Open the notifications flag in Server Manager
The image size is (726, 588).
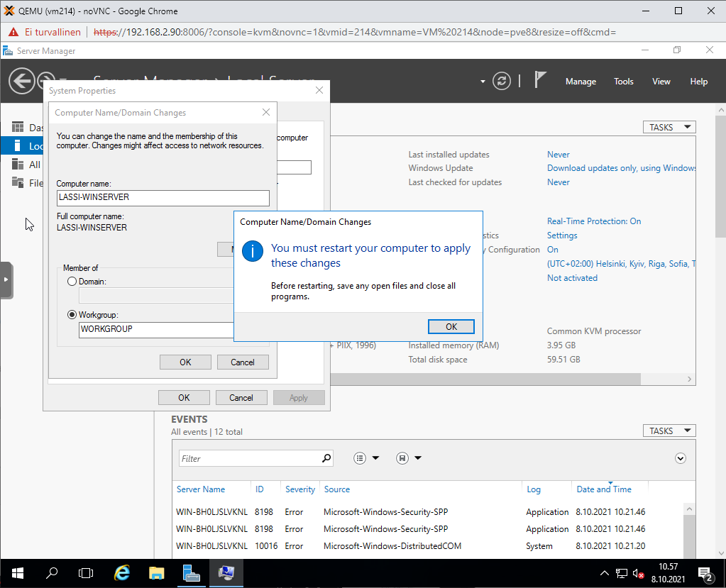click(540, 79)
